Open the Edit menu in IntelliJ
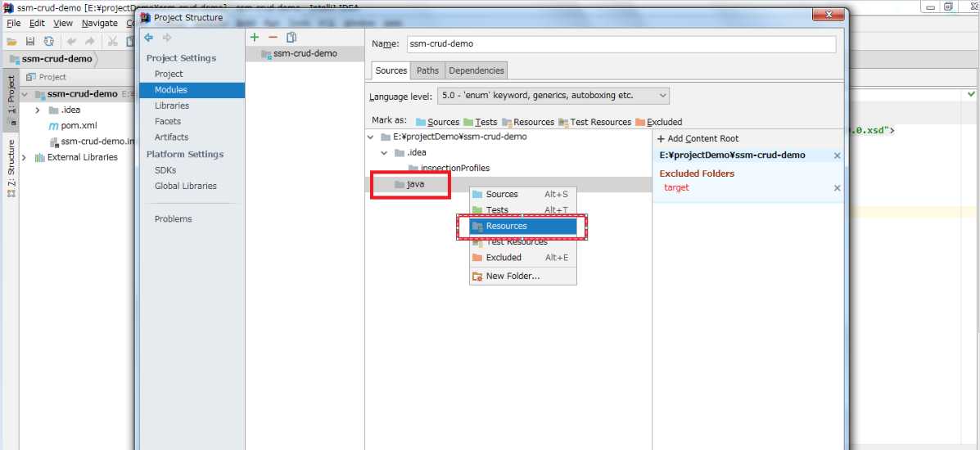This screenshot has height=450, width=980. click(37, 23)
